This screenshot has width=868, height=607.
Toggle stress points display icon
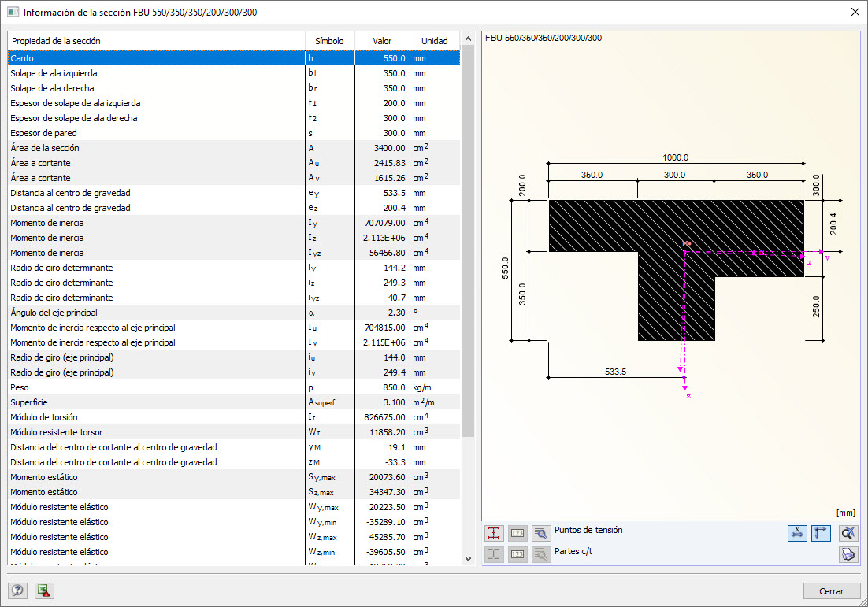click(x=494, y=533)
